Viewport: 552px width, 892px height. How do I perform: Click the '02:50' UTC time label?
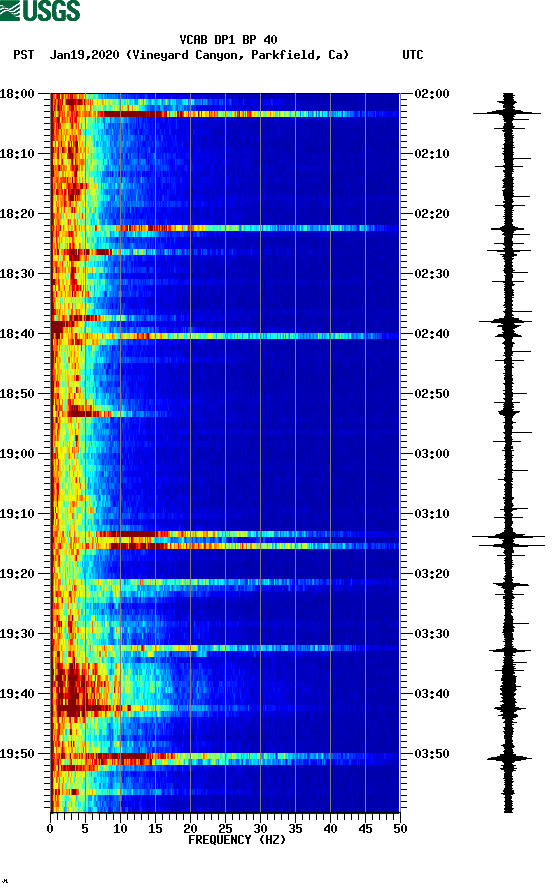point(432,394)
